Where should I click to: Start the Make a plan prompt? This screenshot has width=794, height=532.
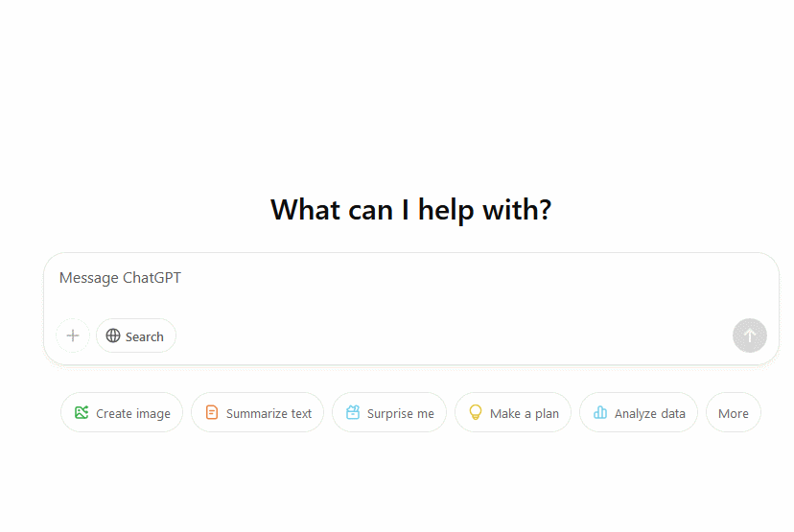click(x=513, y=413)
